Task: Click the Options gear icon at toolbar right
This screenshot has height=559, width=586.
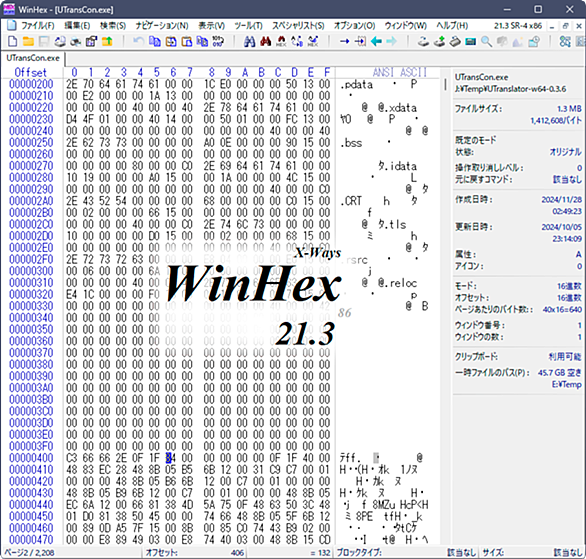Action: (x=565, y=41)
